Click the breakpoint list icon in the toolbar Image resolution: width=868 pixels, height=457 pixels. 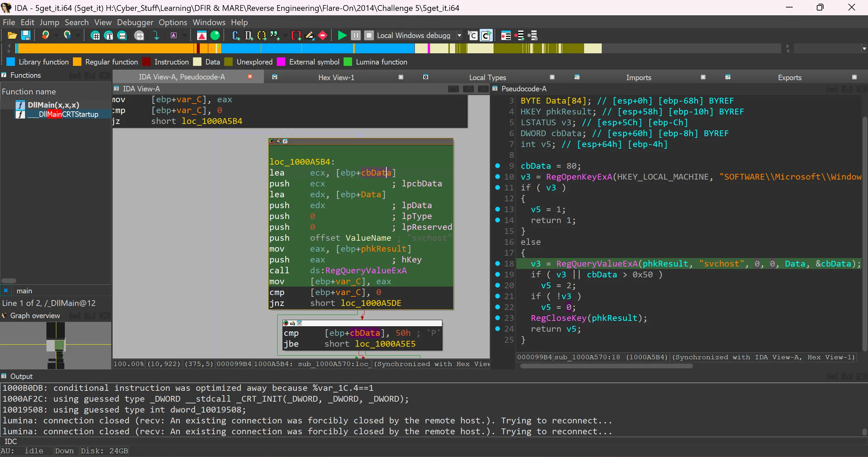click(506, 35)
